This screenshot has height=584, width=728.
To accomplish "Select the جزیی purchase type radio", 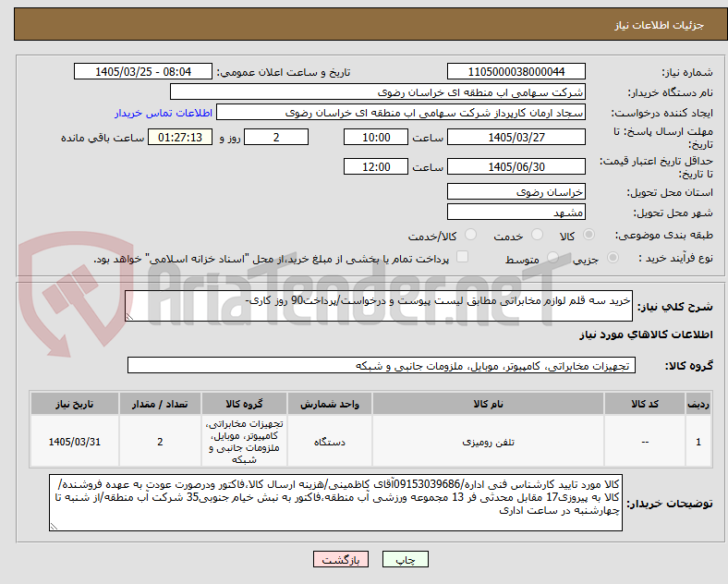I will click(x=613, y=258).
